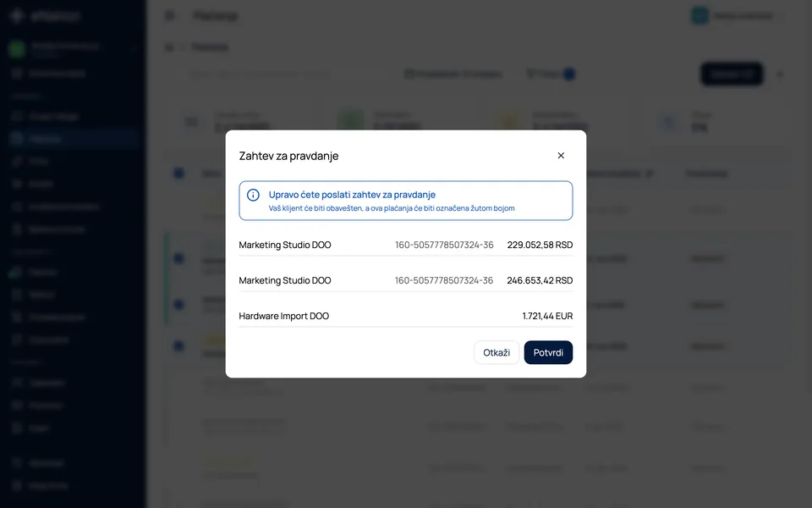
Task: Toggle the sidebar icon beside the page title
Action: tap(170, 15)
